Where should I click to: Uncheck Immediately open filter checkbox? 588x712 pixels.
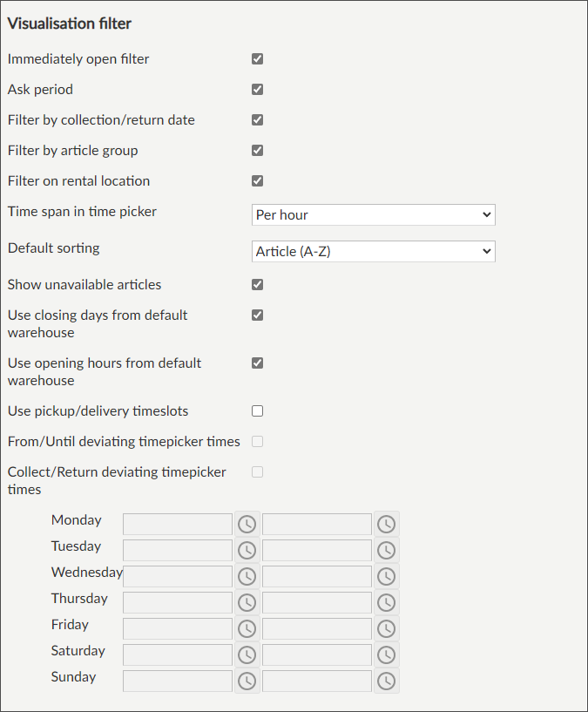click(x=257, y=59)
